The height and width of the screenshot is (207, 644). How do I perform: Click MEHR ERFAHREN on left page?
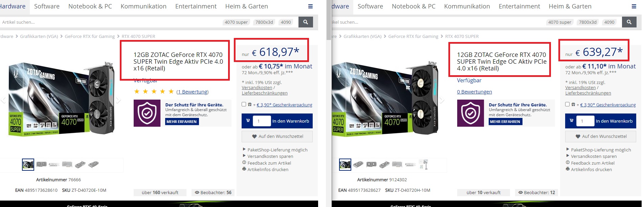point(182,122)
